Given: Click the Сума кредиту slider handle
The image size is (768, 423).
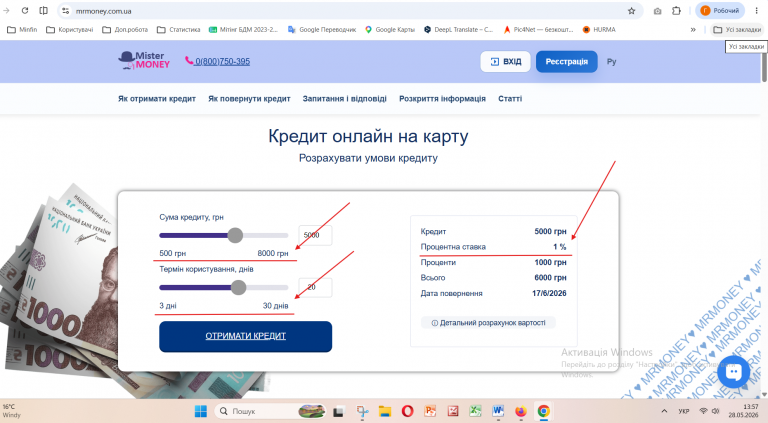Looking at the screenshot, I should 235,235.
